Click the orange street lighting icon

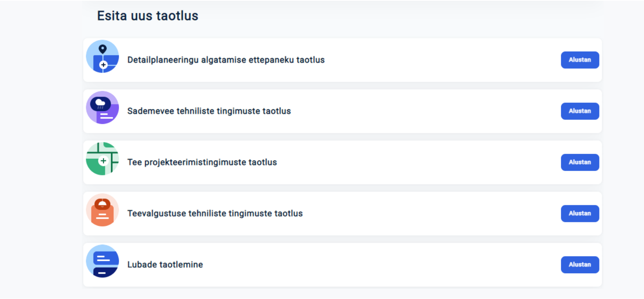pyautogui.click(x=103, y=210)
